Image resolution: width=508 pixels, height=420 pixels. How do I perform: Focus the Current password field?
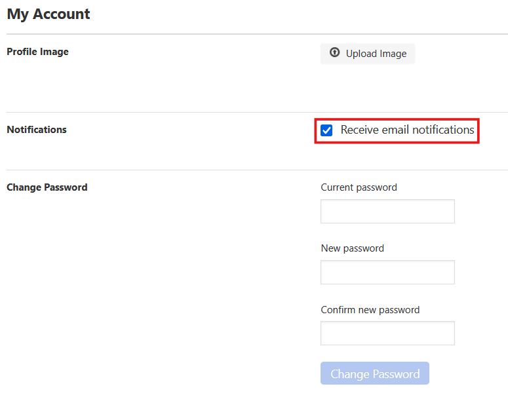tap(387, 212)
